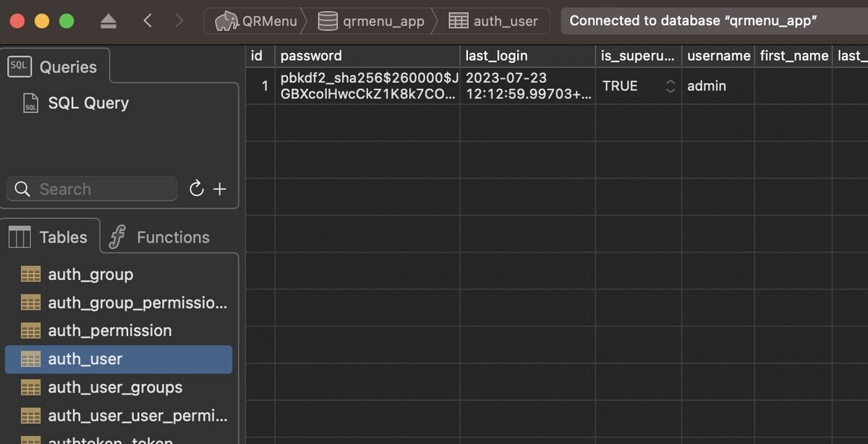Click inside the Search field

click(x=91, y=189)
